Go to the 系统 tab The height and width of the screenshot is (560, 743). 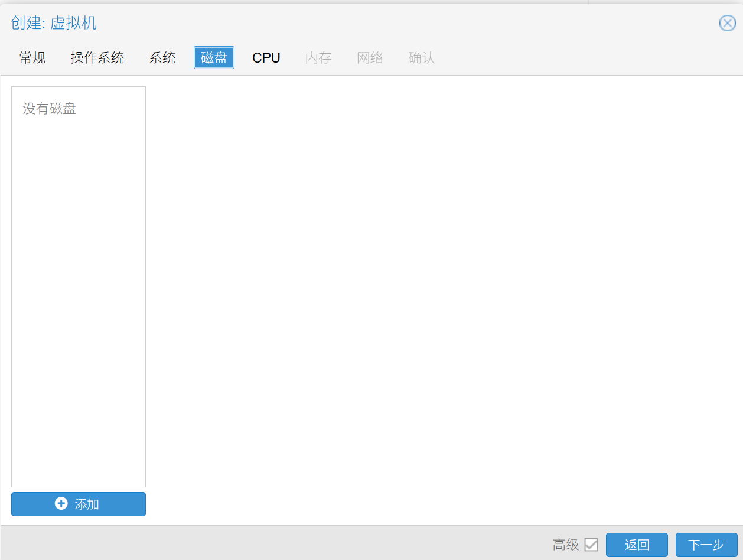tap(162, 58)
